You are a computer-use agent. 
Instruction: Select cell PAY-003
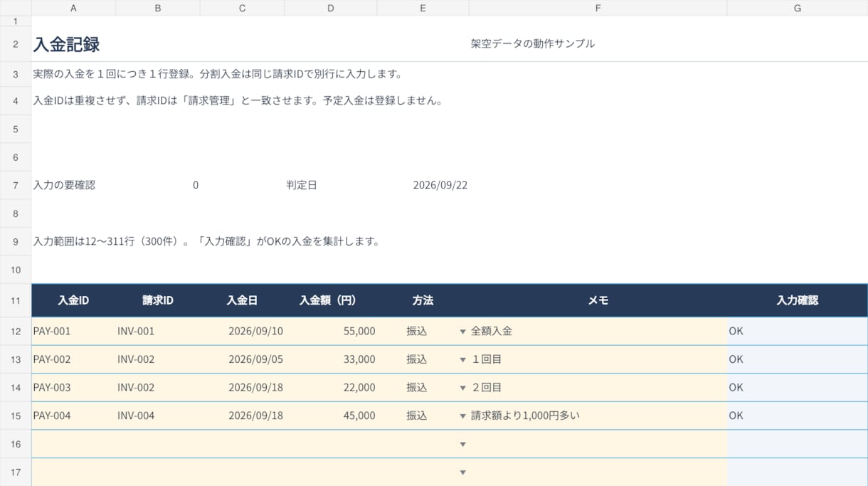tap(73, 387)
